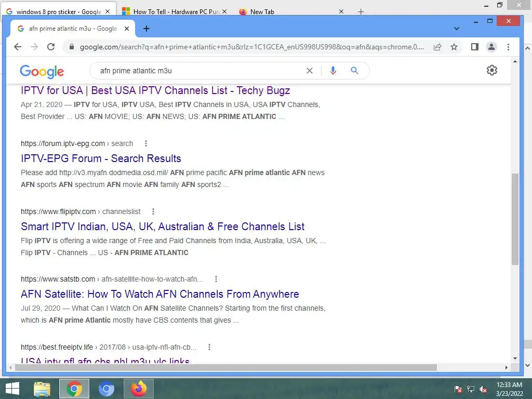532x399 pixels.
Task: Open the IPTV-EPG Forum Search Results link
Action: click(101, 158)
